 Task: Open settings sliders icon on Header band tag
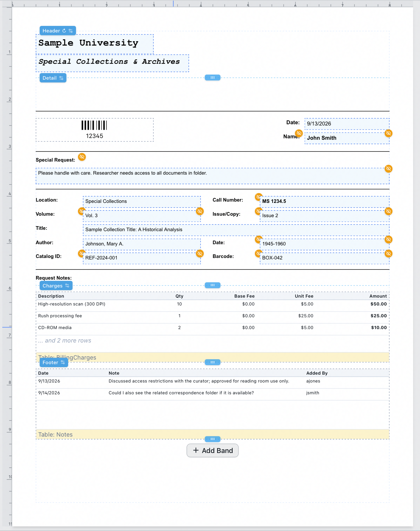pyautogui.click(x=71, y=31)
